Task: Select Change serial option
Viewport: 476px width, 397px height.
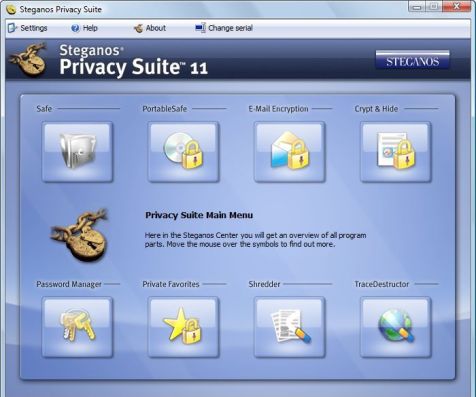Action: pyautogui.click(x=224, y=28)
